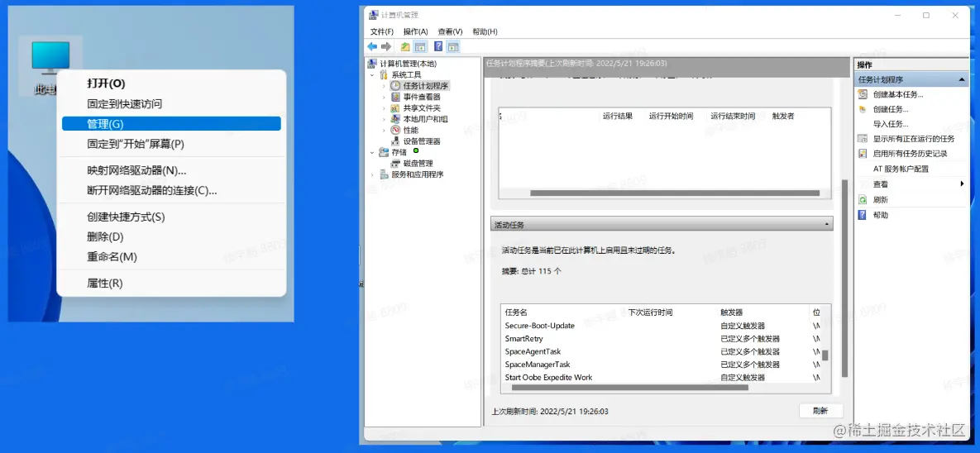Image resolution: width=980 pixels, height=453 pixels.
Task: Select the 本地用户和组 icon in tree
Action: click(x=395, y=119)
